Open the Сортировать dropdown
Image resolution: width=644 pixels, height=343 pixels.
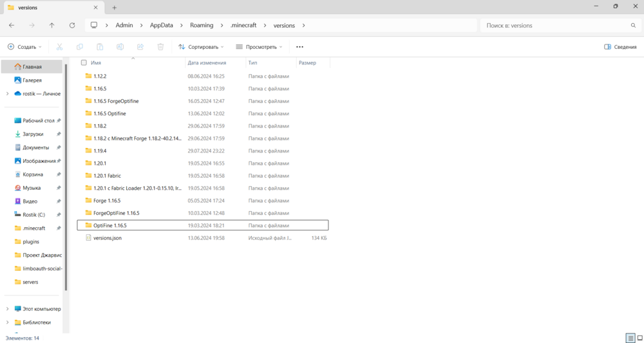point(201,47)
